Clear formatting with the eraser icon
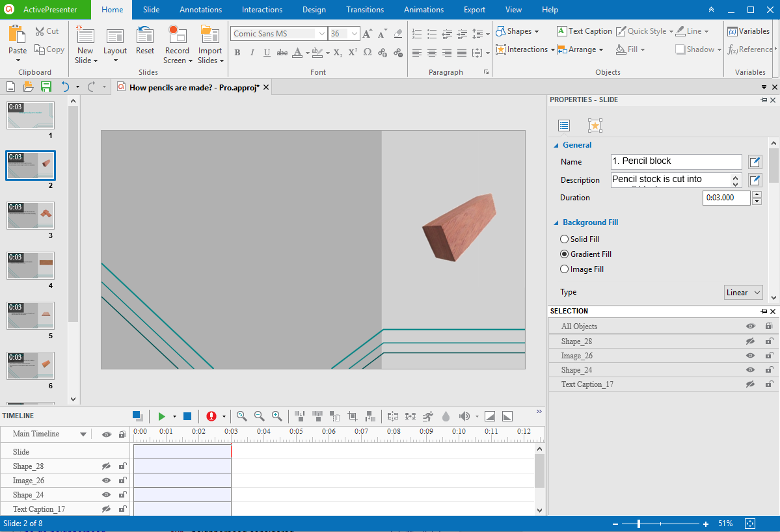Image resolution: width=780 pixels, height=532 pixels. [x=398, y=33]
